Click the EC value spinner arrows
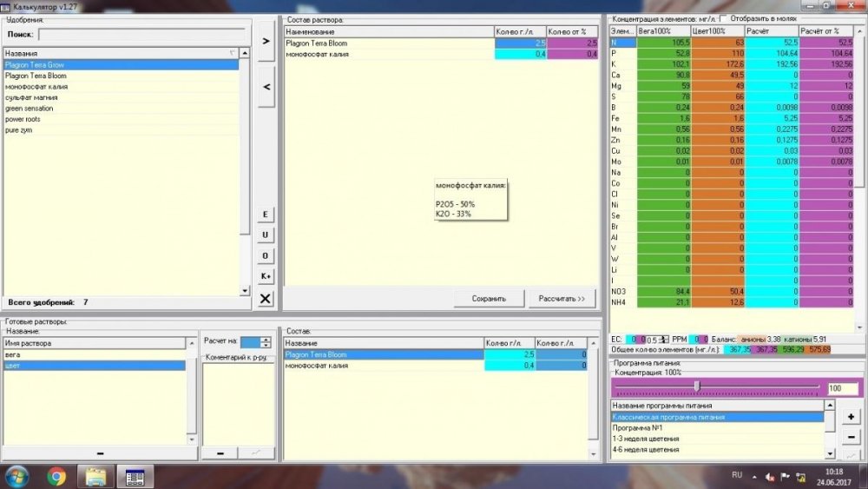868x489 pixels. click(664, 339)
